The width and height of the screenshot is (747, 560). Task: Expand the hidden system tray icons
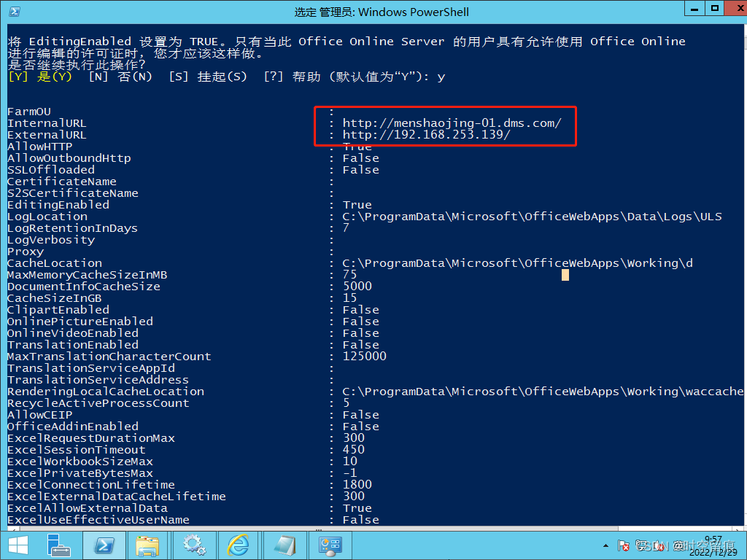coord(605,545)
